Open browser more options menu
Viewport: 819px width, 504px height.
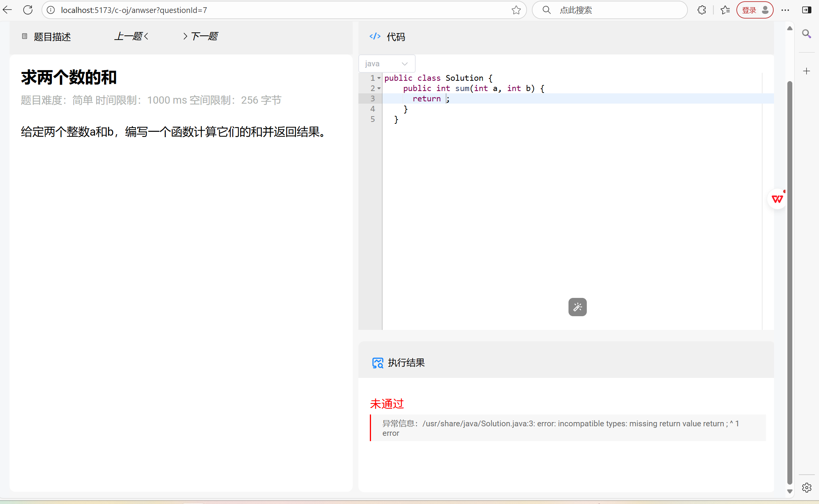[x=785, y=10]
